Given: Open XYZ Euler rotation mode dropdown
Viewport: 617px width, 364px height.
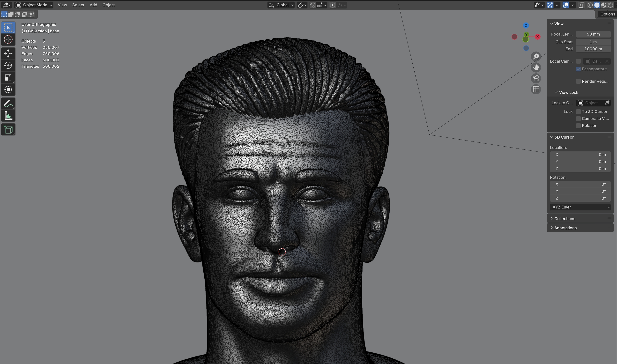Looking at the screenshot, I should point(580,207).
